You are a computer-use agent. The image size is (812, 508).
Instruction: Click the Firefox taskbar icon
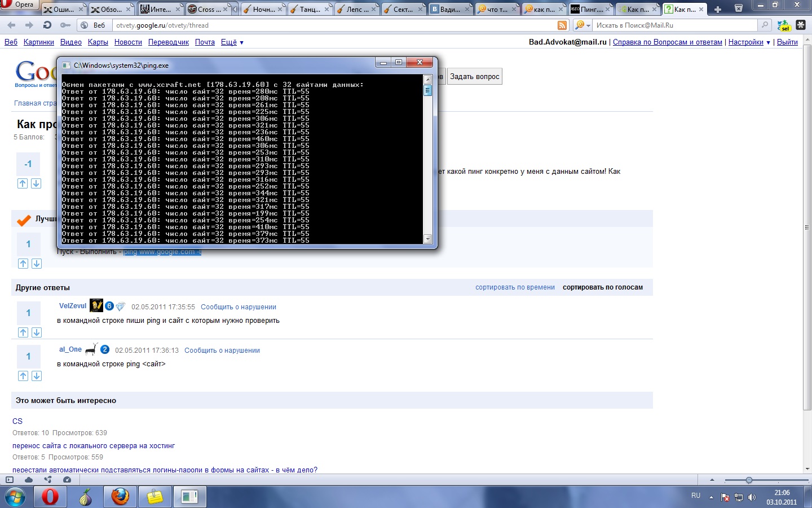click(120, 497)
